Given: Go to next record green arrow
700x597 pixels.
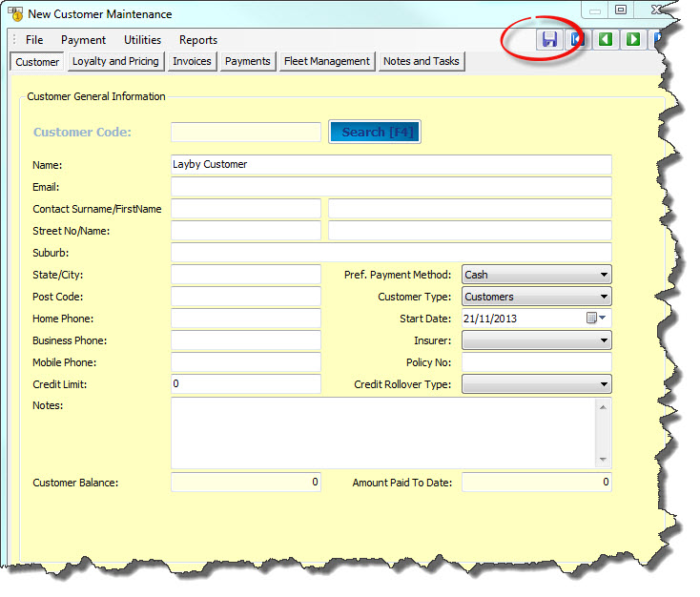Looking at the screenshot, I should tap(633, 39).
